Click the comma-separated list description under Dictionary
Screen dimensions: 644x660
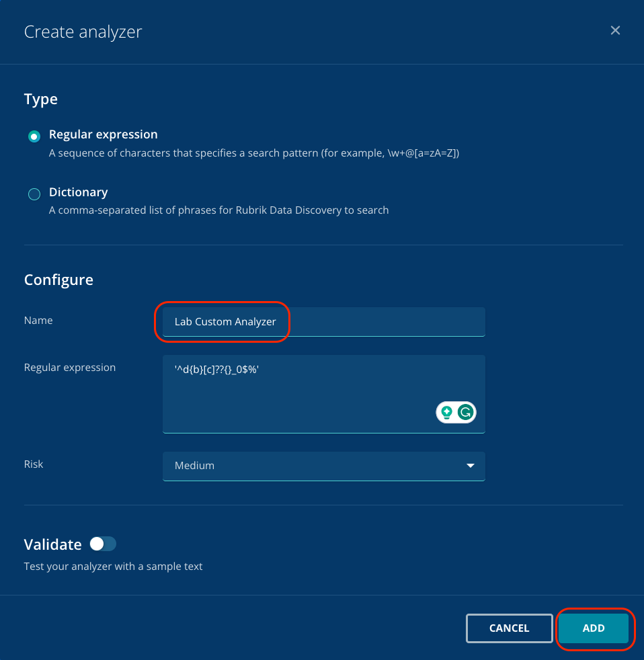[x=218, y=210]
